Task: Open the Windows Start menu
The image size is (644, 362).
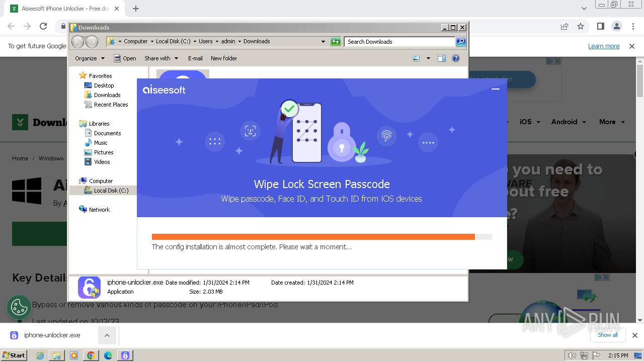Action: coord(14,355)
